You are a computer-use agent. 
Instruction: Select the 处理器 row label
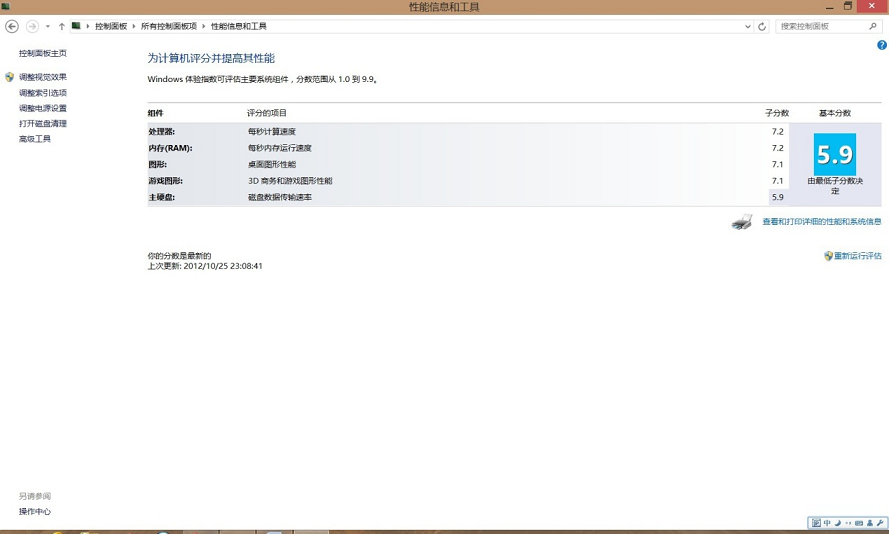pyautogui.click(x=162, y=132)
